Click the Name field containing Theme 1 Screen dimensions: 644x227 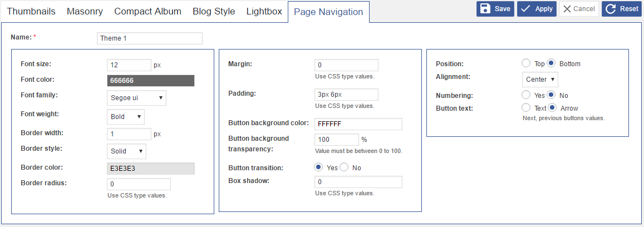click(x=149, y=38)
